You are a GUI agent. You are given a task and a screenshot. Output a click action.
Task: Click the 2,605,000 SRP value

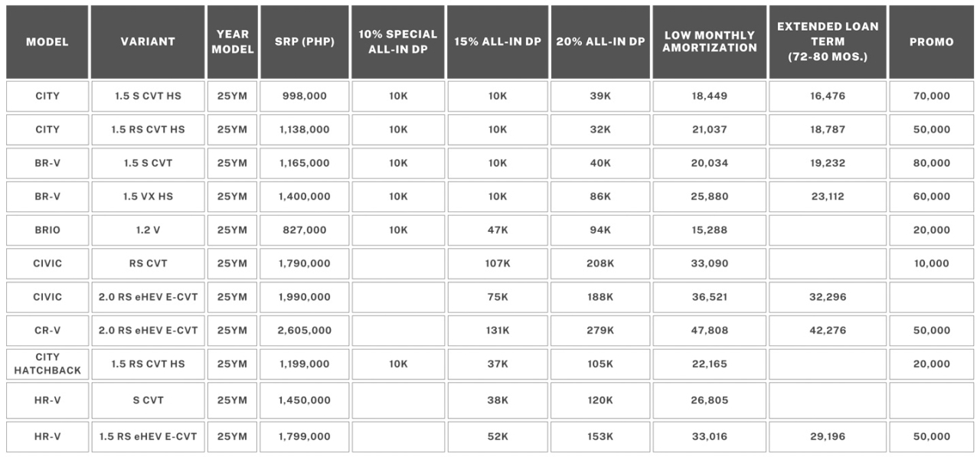305,331
